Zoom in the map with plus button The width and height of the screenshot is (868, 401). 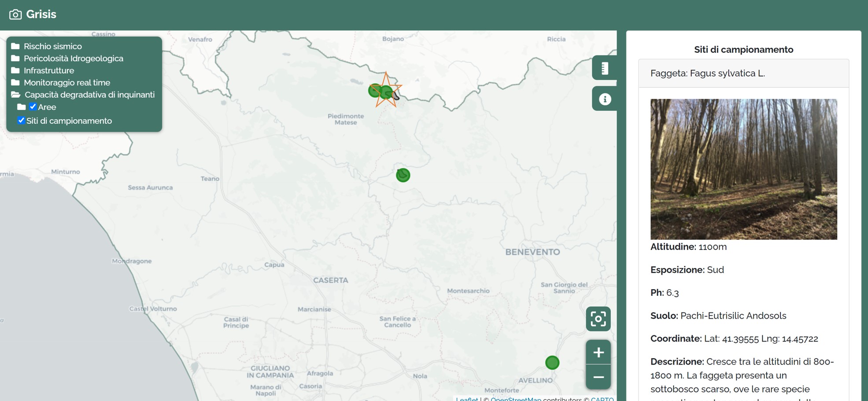click(598, 353)
